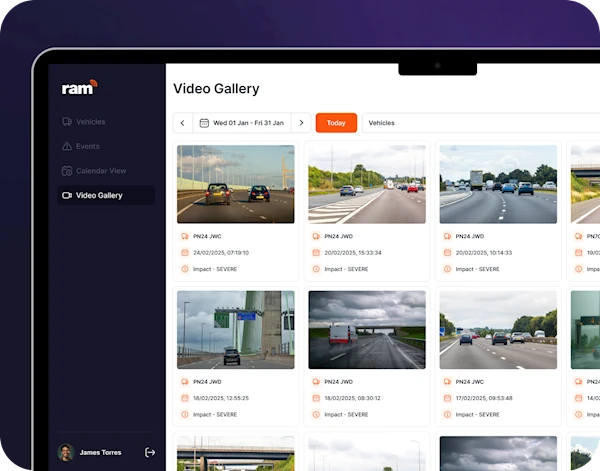Click impact icon on the 10:14:33 card

pyautogui.click(x=447, y=269)
